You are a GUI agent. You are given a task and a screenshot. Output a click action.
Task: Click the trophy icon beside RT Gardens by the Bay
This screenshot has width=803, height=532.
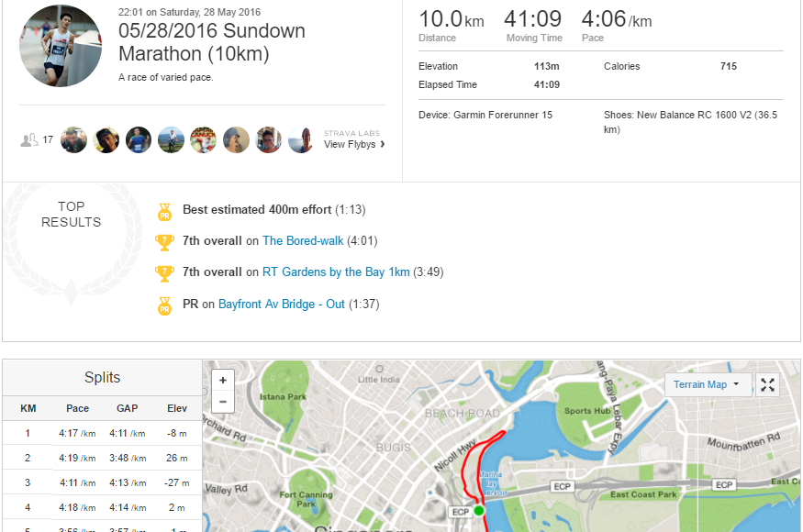(x=164, y=273)
